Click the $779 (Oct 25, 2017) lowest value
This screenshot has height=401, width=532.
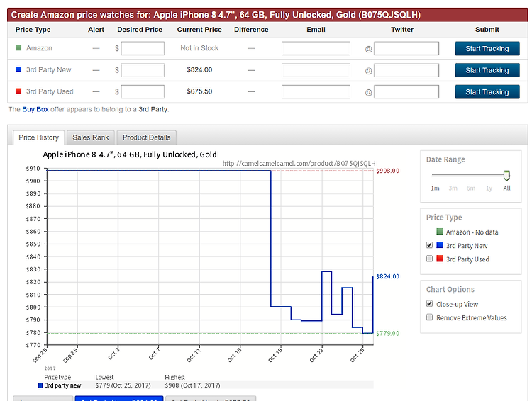[x=123, y=385]
